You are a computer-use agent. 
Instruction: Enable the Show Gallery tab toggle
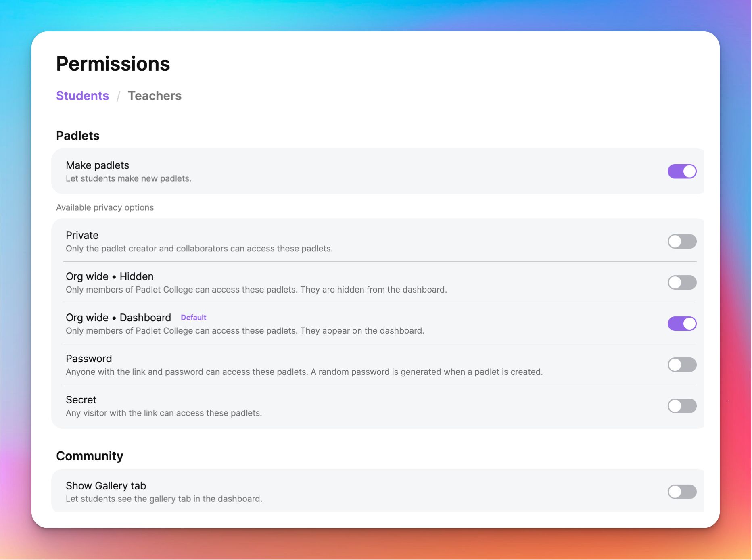[682, 492]
